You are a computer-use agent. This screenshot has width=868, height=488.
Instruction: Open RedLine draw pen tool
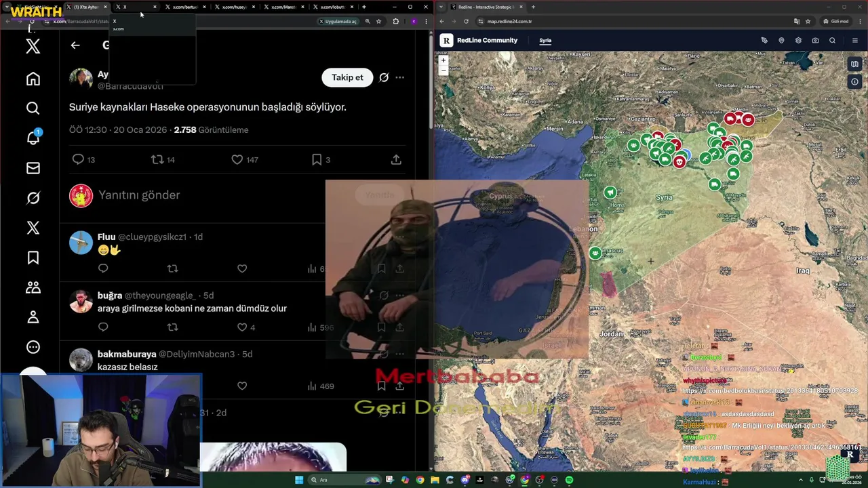pos(764,41)
